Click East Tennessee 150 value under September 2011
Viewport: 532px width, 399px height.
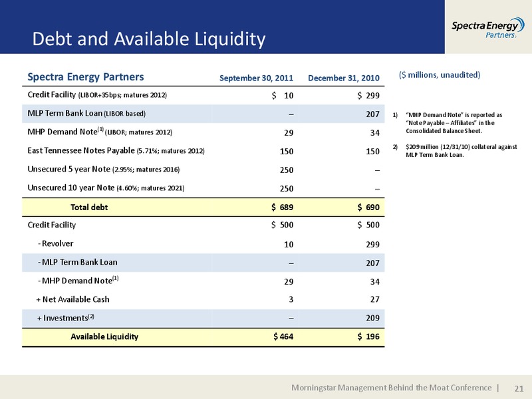287,152
